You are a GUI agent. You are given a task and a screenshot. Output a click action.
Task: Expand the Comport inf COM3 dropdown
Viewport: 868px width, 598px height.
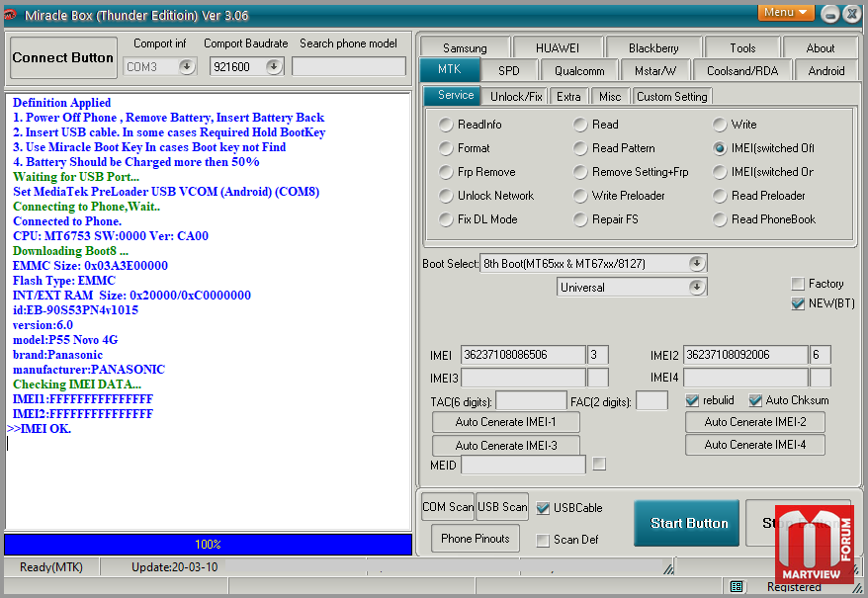point(187,66)
